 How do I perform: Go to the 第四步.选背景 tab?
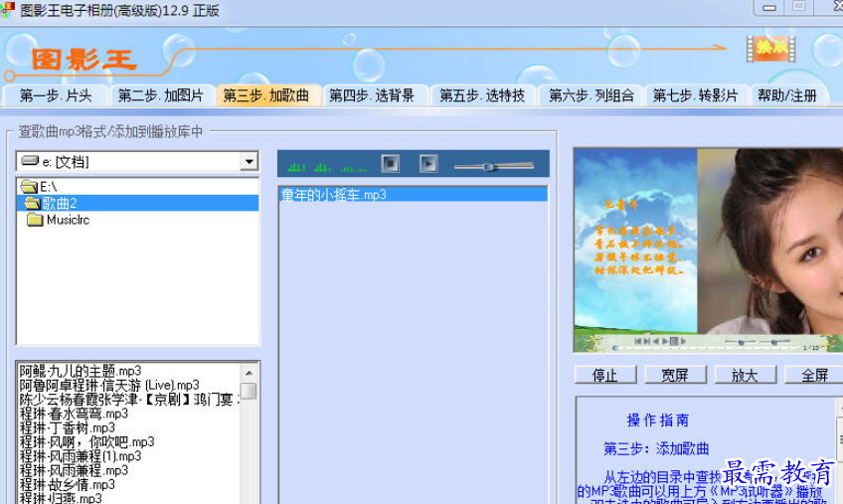pyautogui.click(x=373, y=95)
